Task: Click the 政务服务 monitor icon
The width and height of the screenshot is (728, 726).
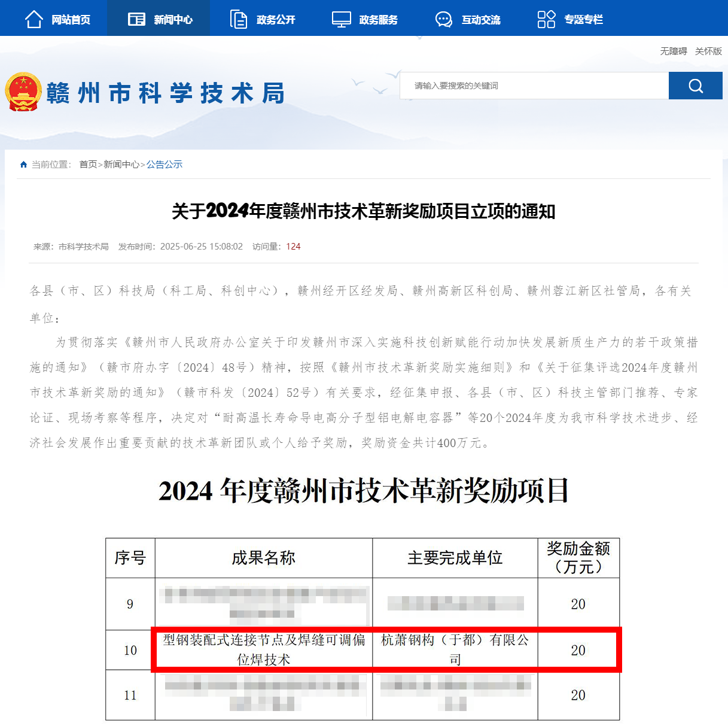Action: (342, 19)
